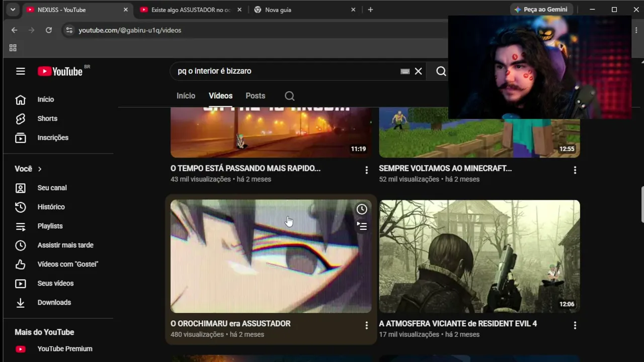Open video A ATMOSFERA VICIANTE de RESIDENT EVIL 4
This screenshot has width=644, height=362.
[458, 324]
